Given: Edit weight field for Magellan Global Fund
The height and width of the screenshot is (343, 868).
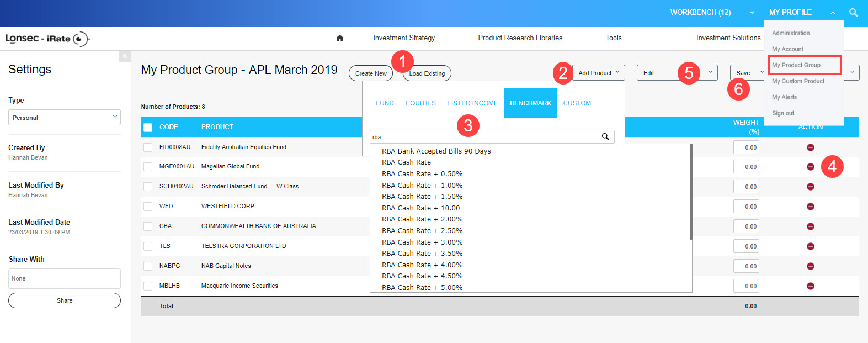Looking at the screenshot, I should (746, 167).
